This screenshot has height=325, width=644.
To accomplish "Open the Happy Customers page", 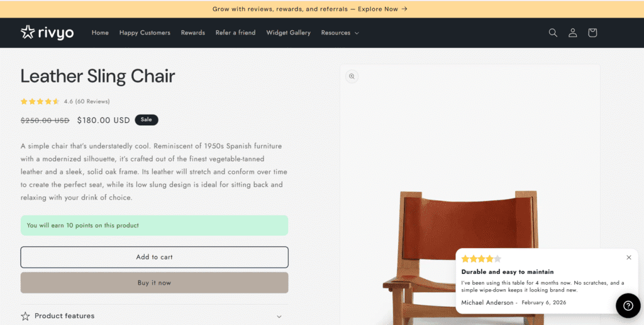I will (x=145, y=33).
